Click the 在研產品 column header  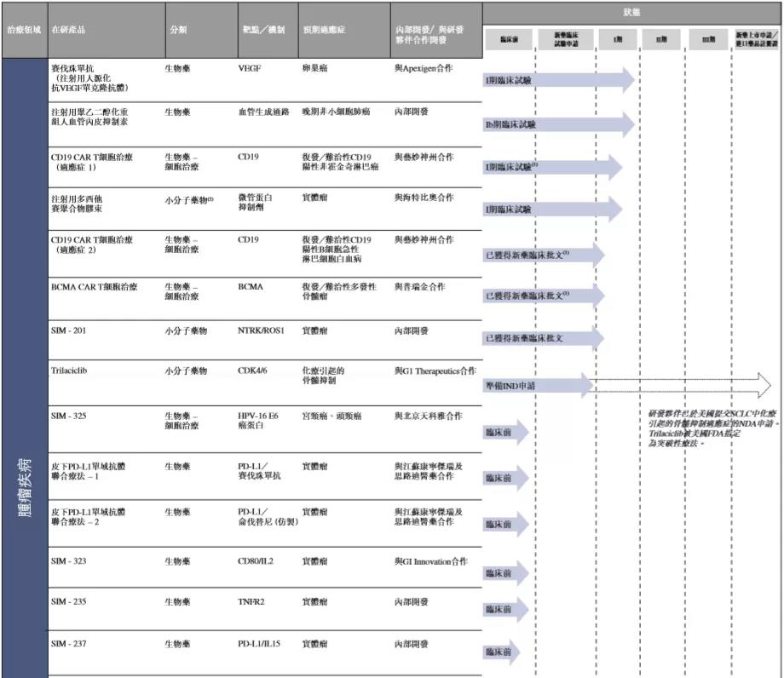tap(68, 30)
